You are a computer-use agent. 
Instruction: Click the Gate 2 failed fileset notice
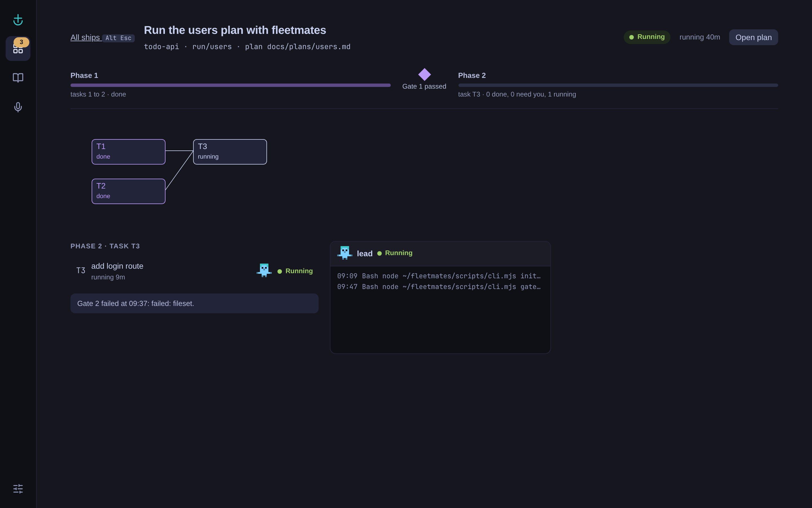click(195, 303)
